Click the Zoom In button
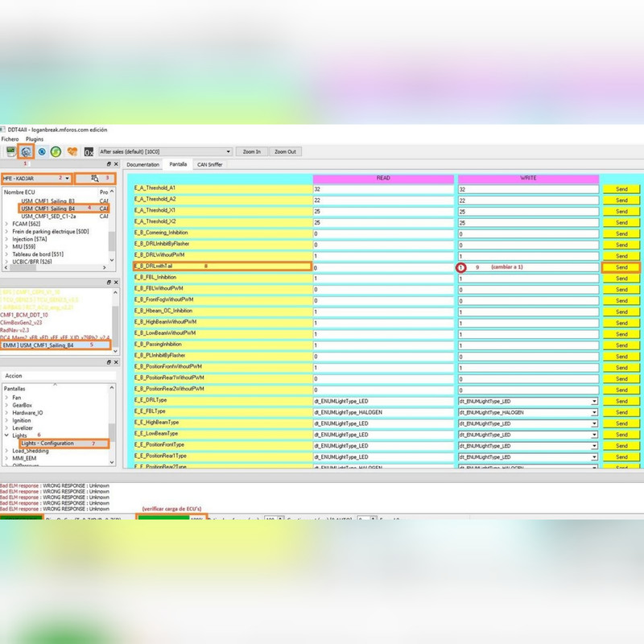The image size is (644, 644). (252, 151)
